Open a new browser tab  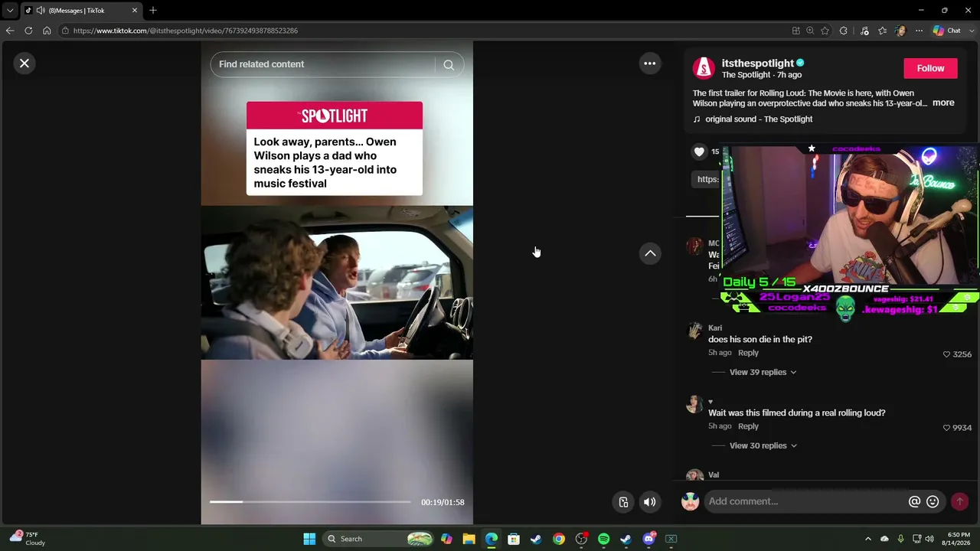pyautogui.click(x=153, y=11)
